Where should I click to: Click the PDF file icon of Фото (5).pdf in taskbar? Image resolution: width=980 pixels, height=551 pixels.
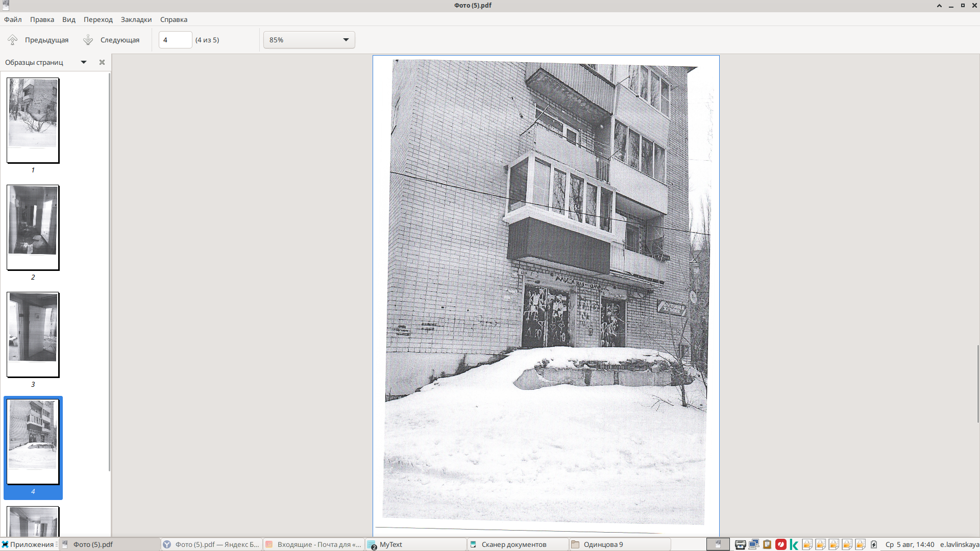[x=65, y=544]
